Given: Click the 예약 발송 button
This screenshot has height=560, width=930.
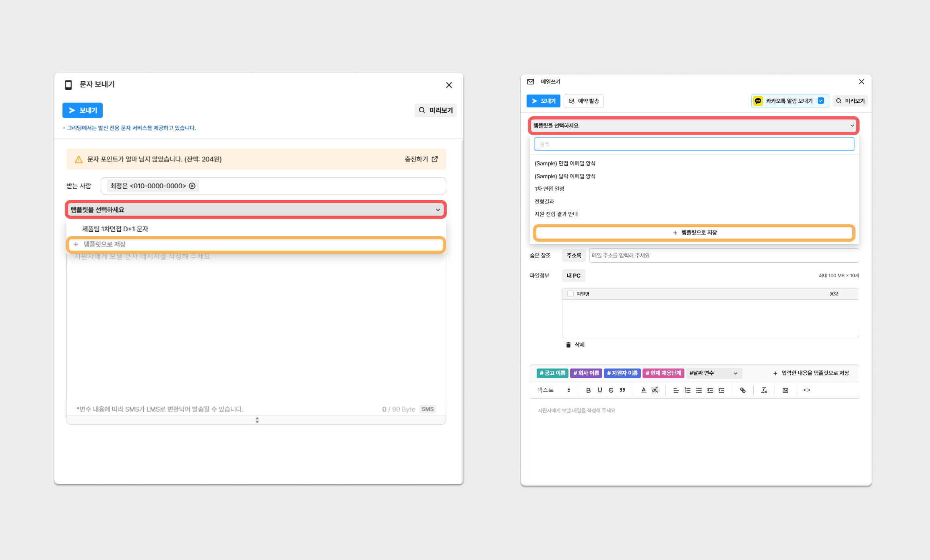Looking at the screenshot, I should [583, 101].
